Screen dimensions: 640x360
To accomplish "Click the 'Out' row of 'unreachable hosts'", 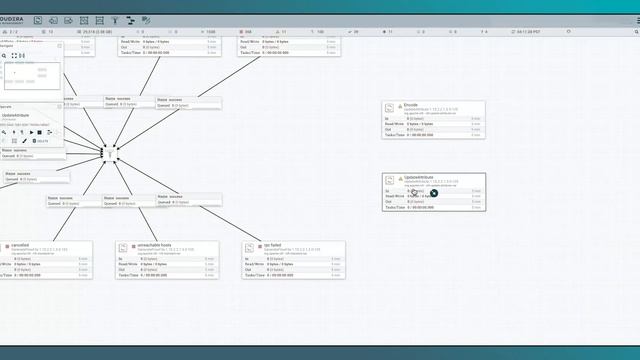I will pyautogui.click(x=167, y=270).
